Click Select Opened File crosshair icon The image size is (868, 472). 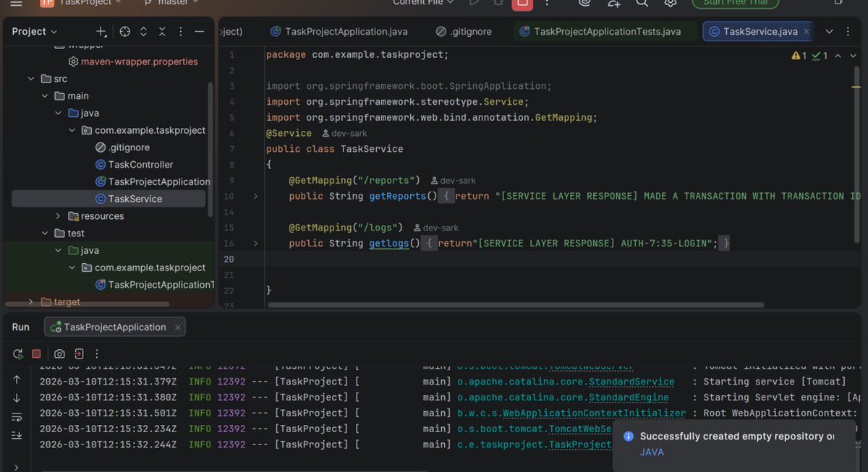point(125,32)
